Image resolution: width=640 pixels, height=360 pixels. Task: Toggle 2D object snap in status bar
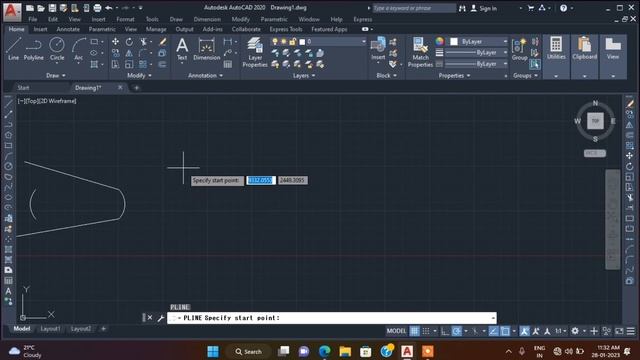point(505,331)
